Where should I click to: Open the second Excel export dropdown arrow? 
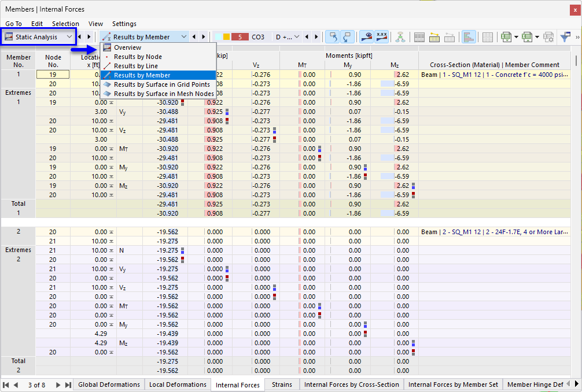(x=537, y=37)
